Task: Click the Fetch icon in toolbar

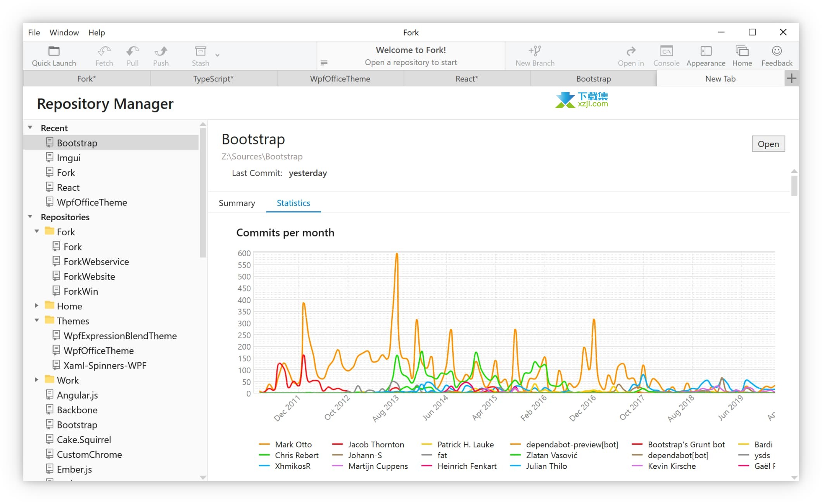Action: [104, 51]
